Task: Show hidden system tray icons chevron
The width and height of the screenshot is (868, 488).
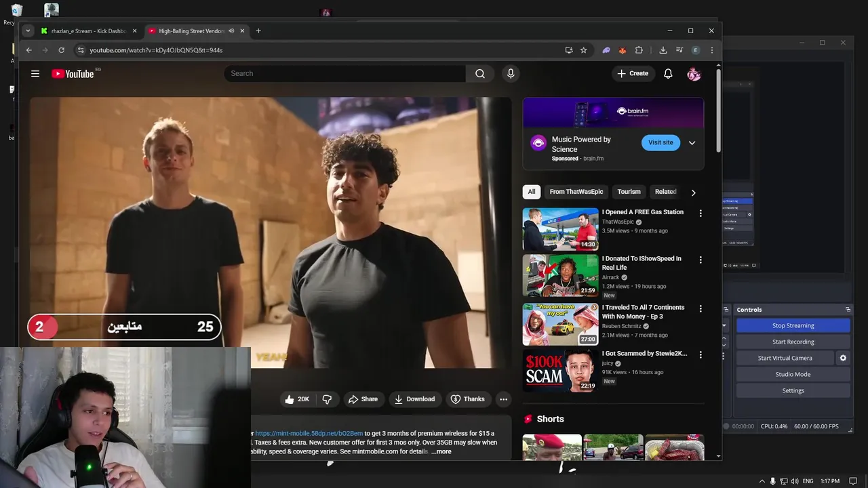Action: click(762, 481)
